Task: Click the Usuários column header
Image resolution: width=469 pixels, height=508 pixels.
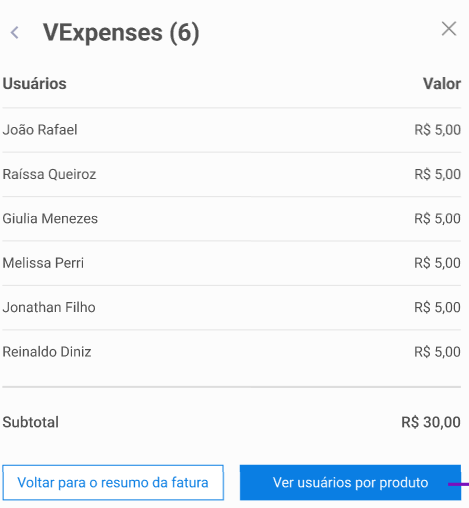Action: click(35, 83)
